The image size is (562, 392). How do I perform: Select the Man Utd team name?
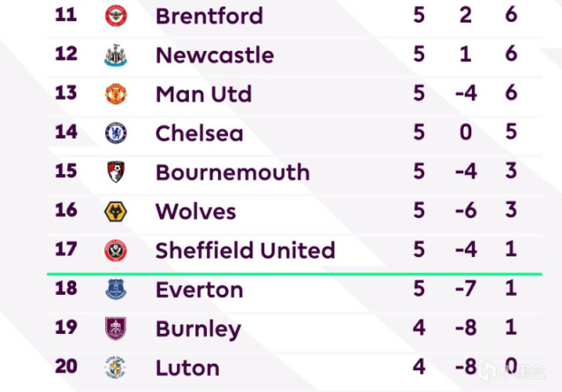click(x=203, y=93)
